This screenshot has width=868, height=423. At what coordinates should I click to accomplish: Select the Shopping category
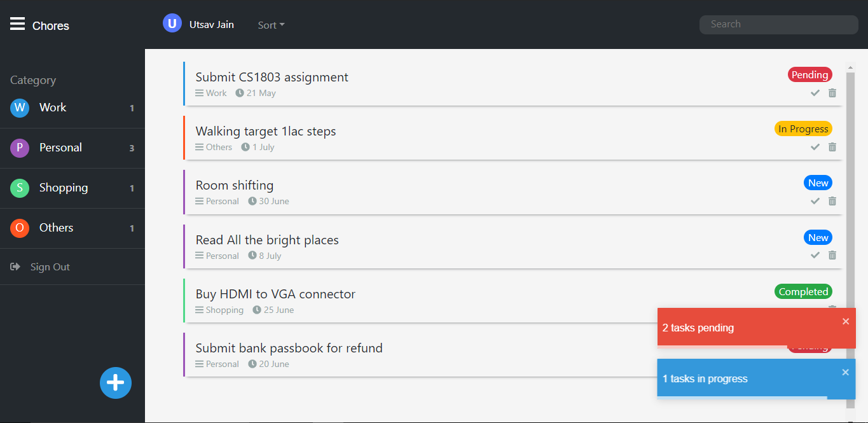[x=64, y=188]
